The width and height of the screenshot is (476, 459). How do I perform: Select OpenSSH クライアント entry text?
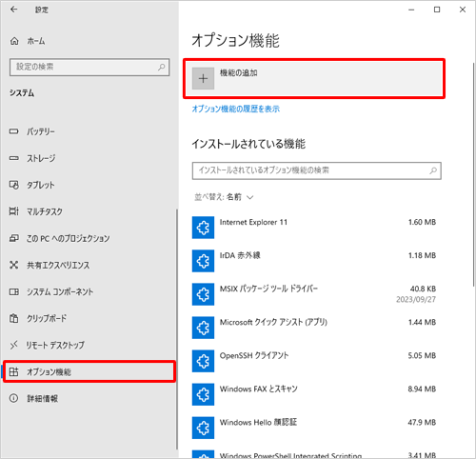tap(254, 355)
